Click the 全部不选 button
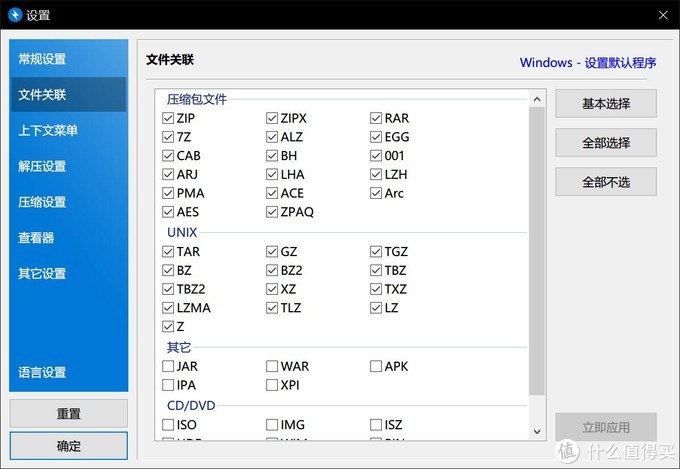This screenshot has width=680, height=469. tap(606, 182)
